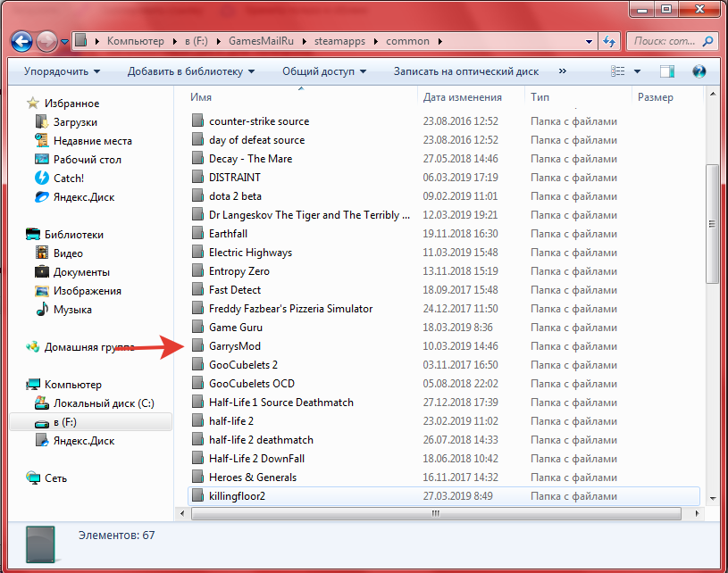Viewport: 728px width, 573px height.
Task: Select the Fast Detect folder icon
Action: [197, 289]
